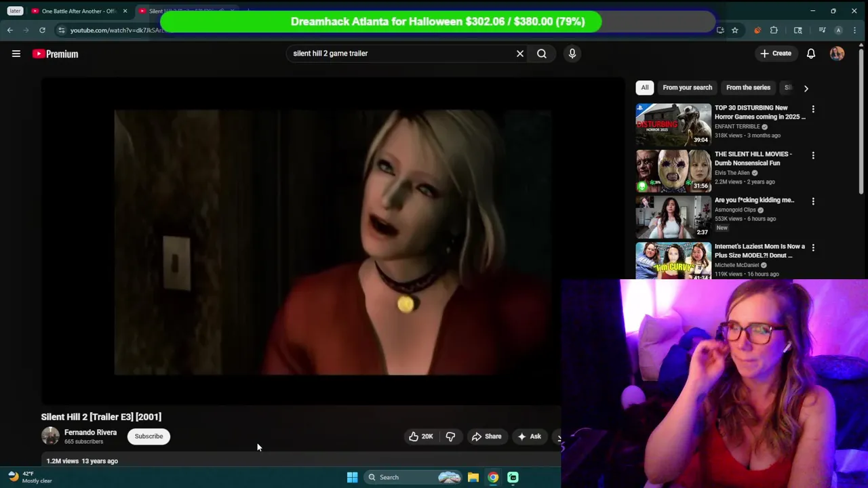Screen dimensions: 868x488
Task: Click the Ask button below the video
Action: coord(529,436)
